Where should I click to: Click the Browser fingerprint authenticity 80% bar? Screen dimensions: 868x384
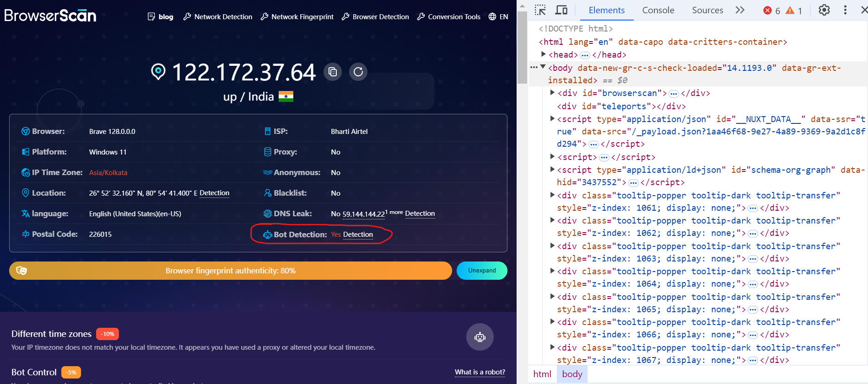pos(231,271)
